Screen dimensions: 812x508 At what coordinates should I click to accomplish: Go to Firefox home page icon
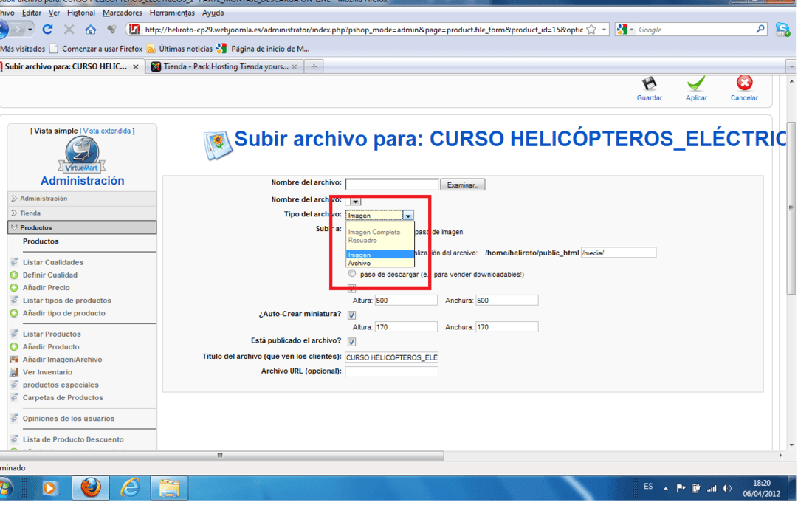91,30
